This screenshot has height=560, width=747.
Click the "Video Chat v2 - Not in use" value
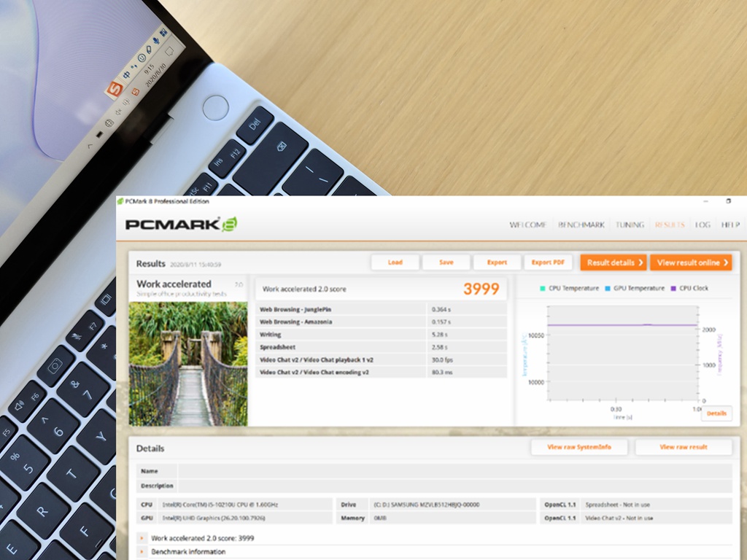tap(619, 518)
